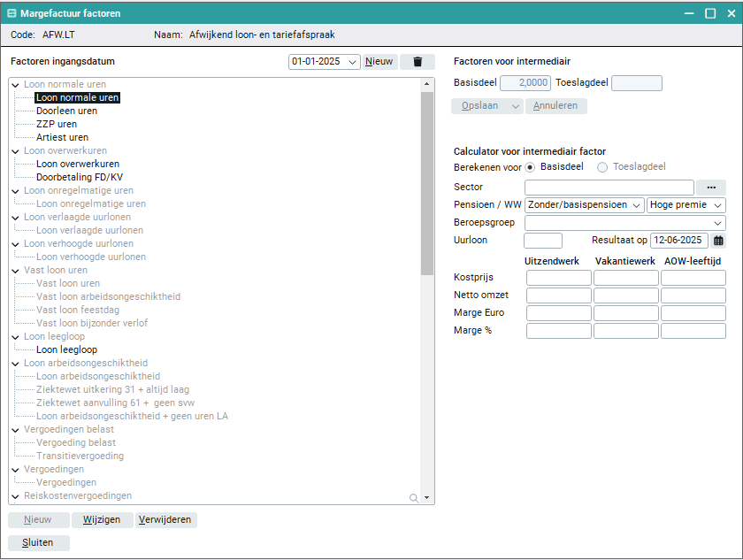Click the magnifier search icon in tree

[413, 498]
